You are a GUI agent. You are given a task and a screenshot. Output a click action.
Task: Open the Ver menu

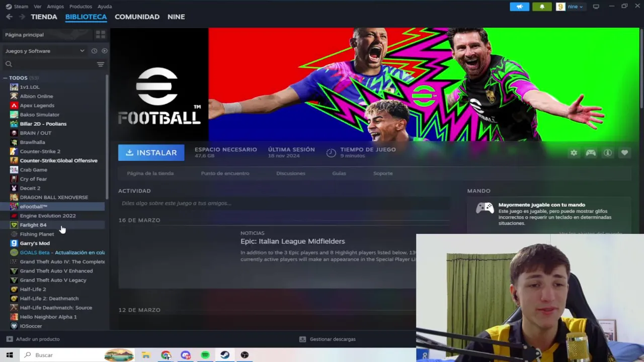38,7
